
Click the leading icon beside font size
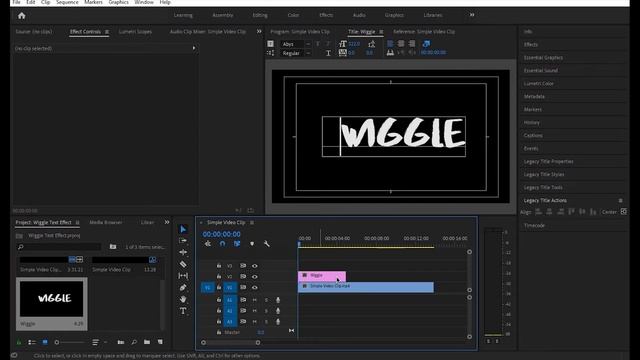click(x=371, y=44)
